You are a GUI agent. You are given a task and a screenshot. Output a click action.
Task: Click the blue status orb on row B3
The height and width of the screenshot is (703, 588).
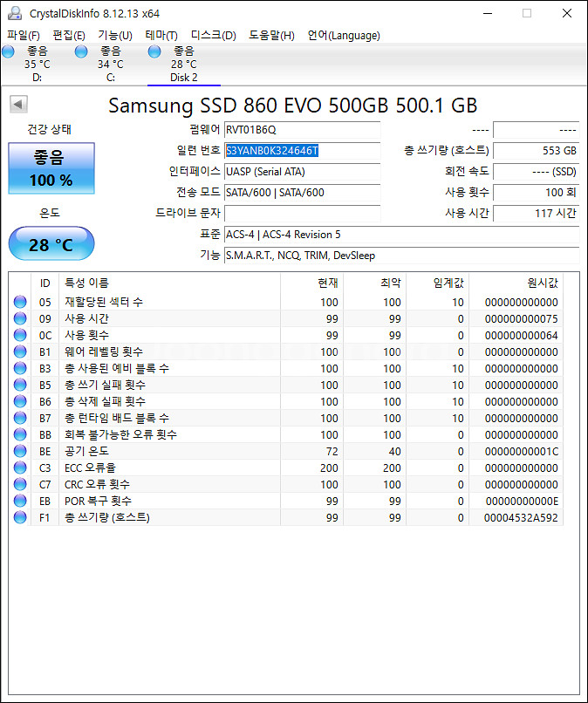(x=20, y=368)
